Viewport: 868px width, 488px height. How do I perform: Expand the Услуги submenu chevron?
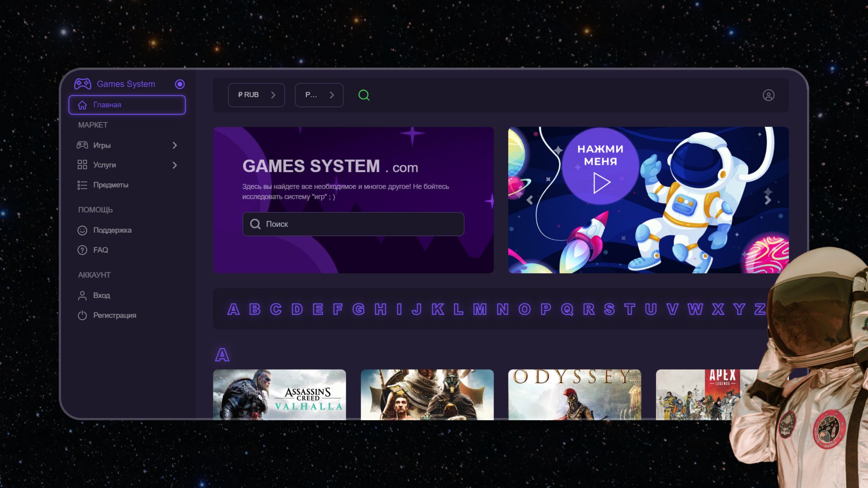click(175, 165)
